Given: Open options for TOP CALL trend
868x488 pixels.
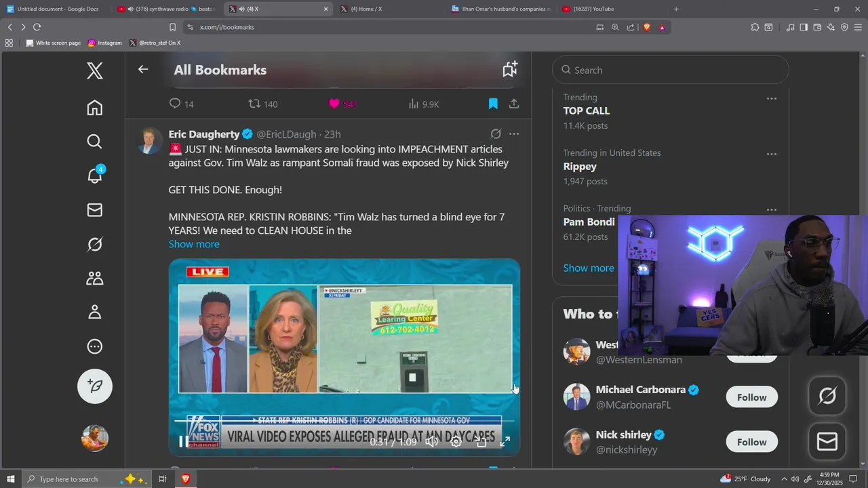Looking at the screenshot, I should 772,98.
